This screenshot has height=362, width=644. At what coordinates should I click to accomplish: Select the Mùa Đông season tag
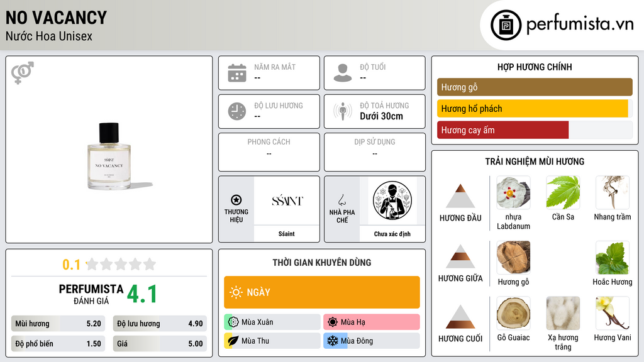point(371,341)
